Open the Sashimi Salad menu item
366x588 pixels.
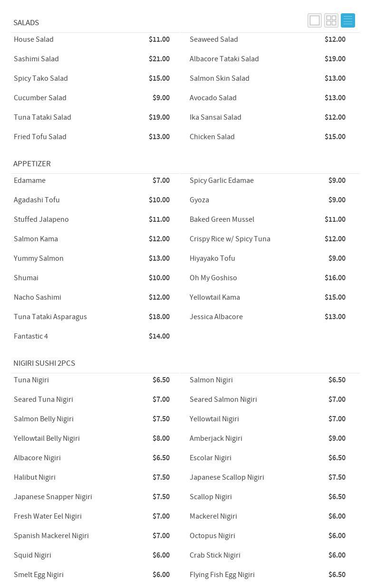(36, 59)
